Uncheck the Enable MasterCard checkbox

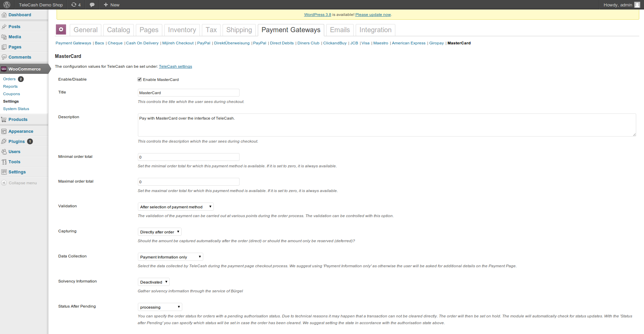(140, 79)
